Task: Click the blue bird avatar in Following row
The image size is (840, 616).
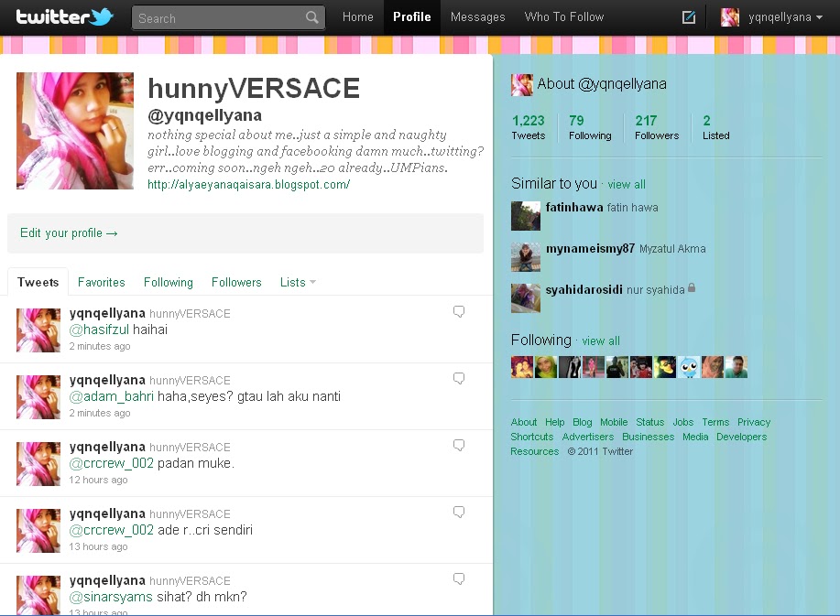Action: pyautogui.click(x=689, y=367)
